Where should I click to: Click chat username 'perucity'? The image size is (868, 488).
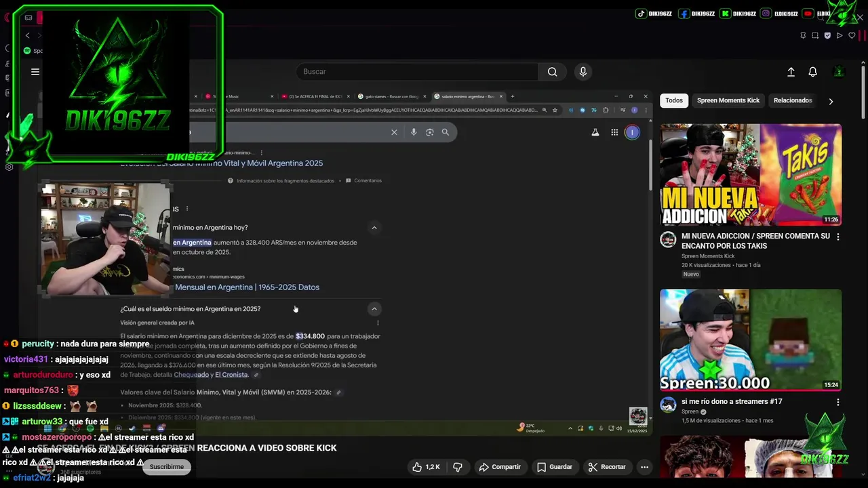(38, 344)
